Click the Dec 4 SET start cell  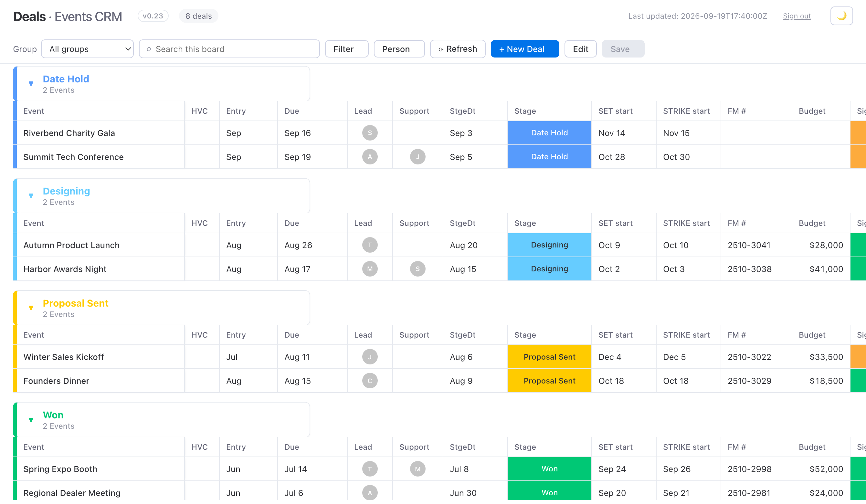(x=624, y=357)
